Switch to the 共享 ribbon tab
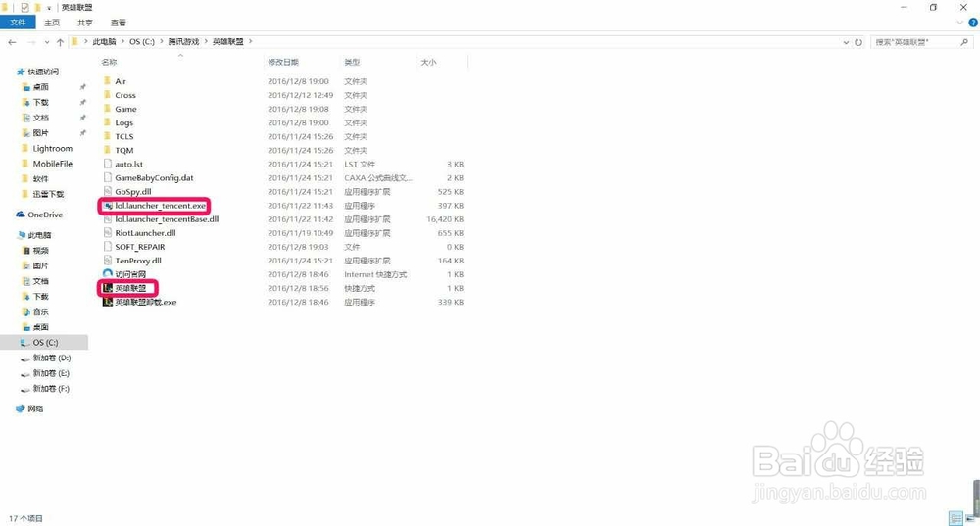The image size is (980, 526). (x=85, y=23)
